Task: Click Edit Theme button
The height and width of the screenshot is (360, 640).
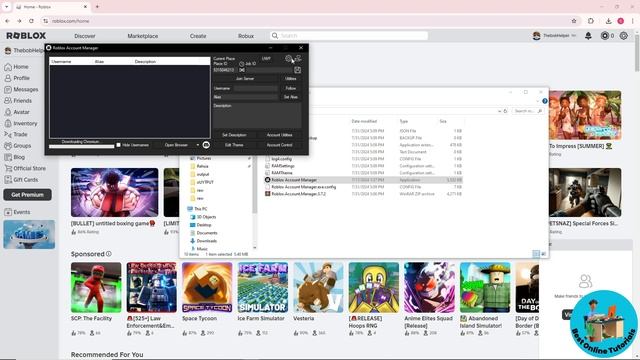Action: (234, 145)
